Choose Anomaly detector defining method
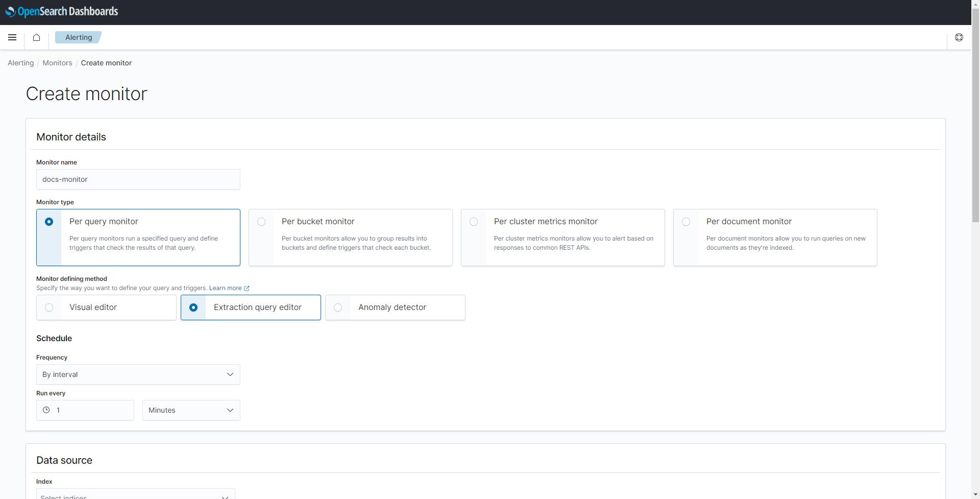 395,307
